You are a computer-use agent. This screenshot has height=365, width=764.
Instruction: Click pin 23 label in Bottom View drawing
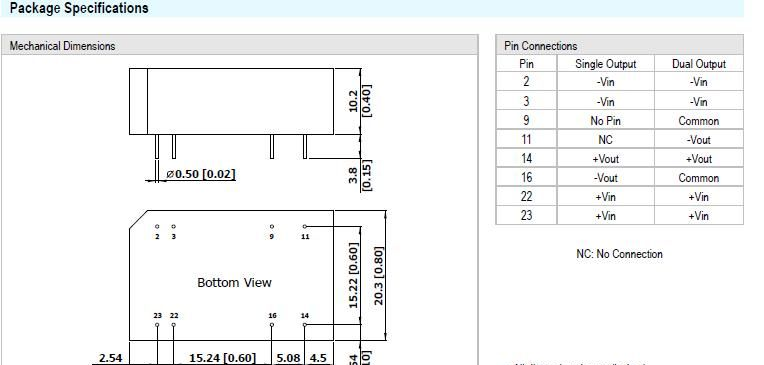[157, 316]
